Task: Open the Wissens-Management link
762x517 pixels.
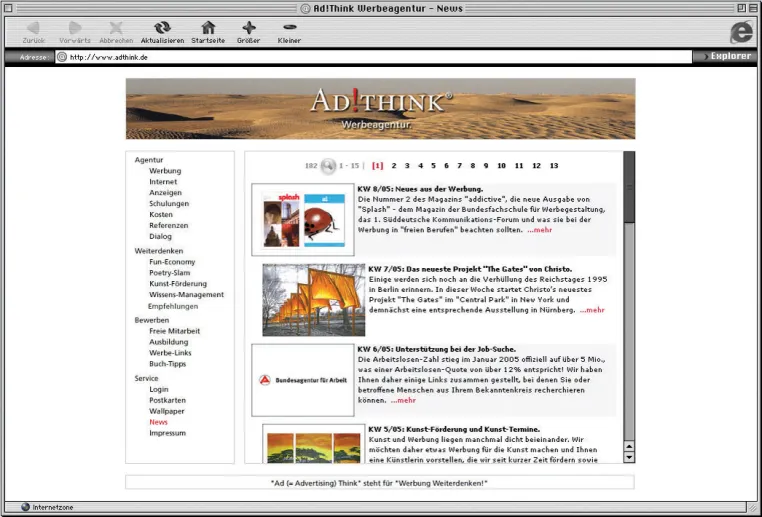Action: pyautogui.click(x=187, y=295)
